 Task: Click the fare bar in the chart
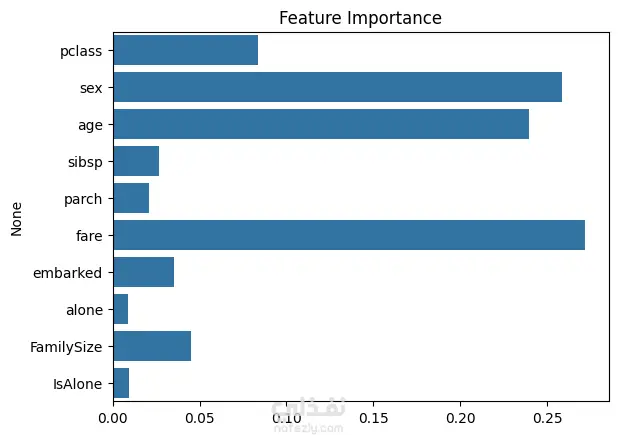tap(348, 236)
